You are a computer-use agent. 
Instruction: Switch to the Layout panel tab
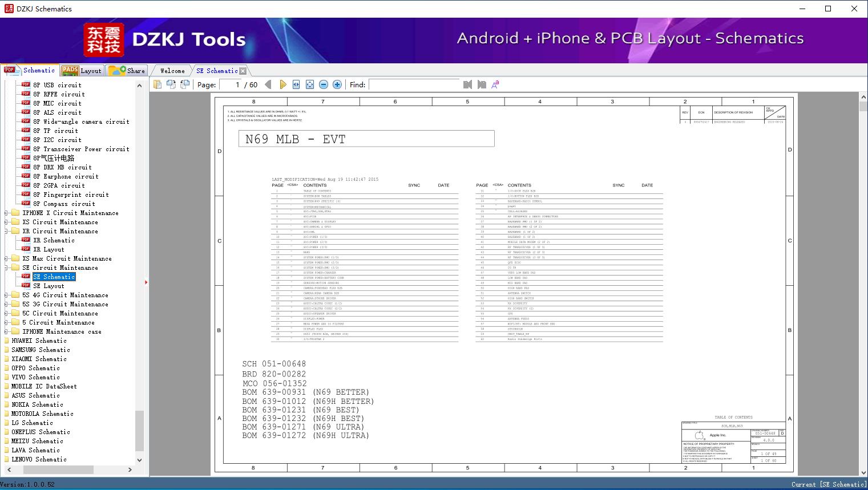[82, 71]
